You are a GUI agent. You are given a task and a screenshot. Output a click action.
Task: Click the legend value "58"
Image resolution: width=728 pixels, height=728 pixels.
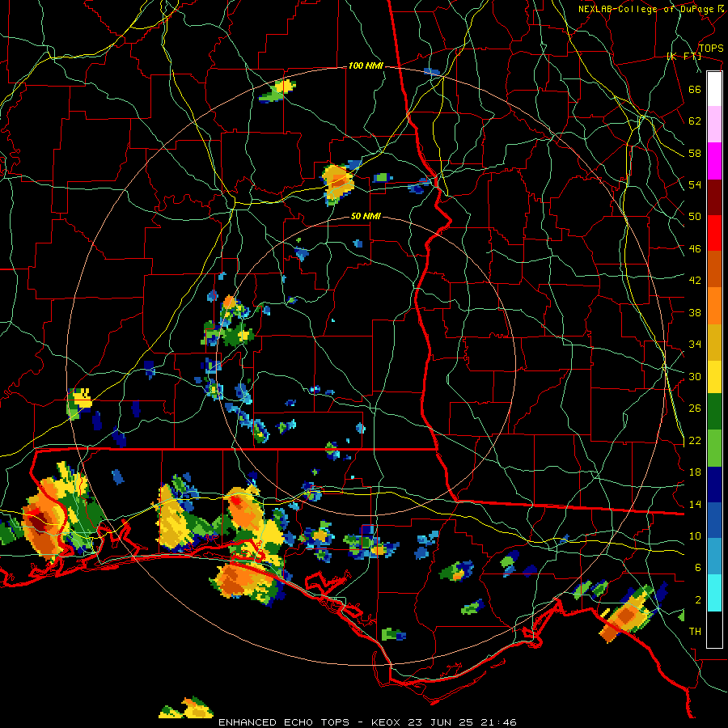(695, 153)
